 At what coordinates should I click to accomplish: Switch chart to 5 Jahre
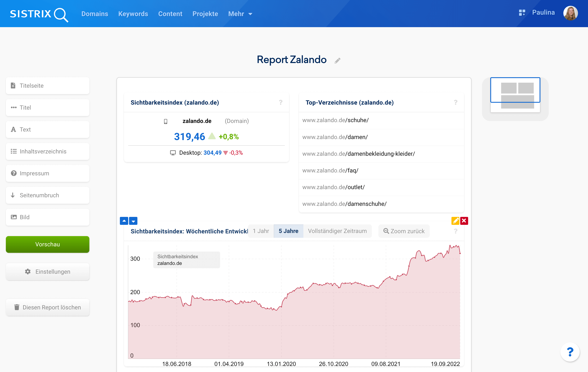point(288,231)
